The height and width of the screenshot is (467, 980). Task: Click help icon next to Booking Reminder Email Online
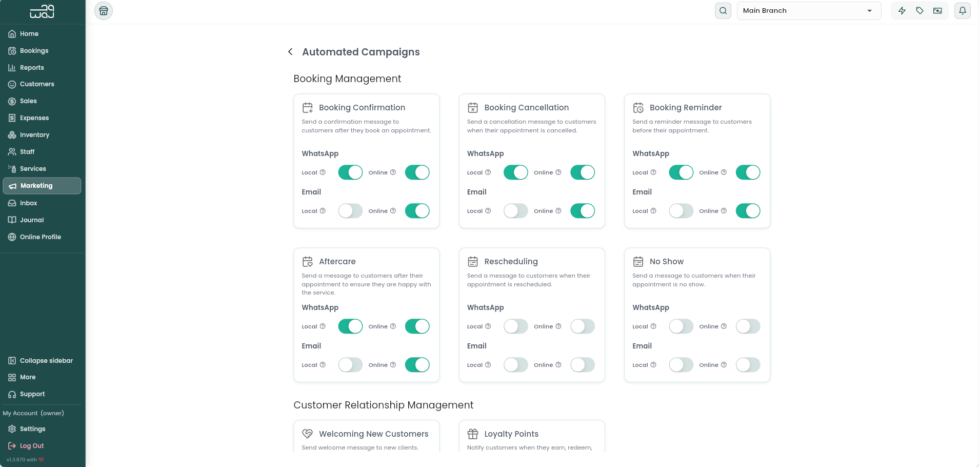[724, 211]
